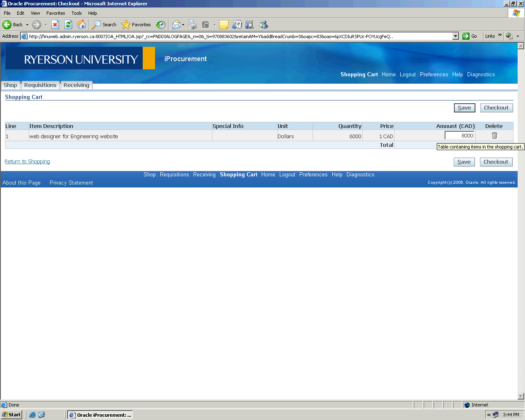525x420 pixels.
Task: Open the History toolbar icon
Action: click(x=161, y=25)
